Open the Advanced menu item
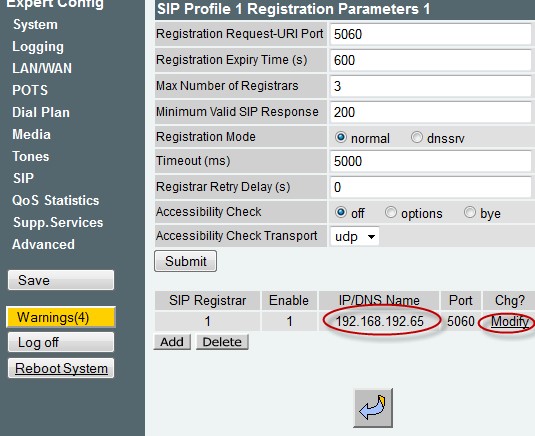This screenshot has width=535, height=436. (43, 244)
